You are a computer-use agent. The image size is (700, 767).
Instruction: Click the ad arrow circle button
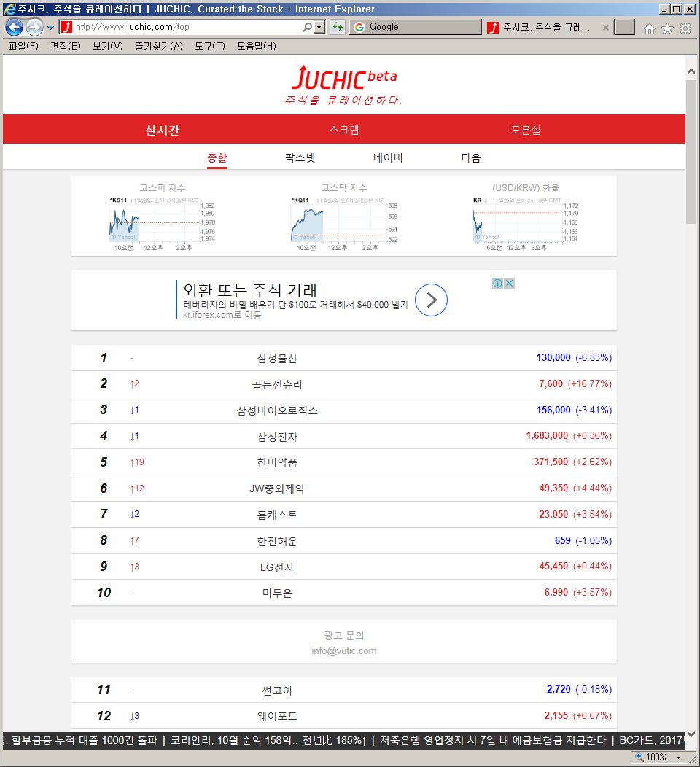click(x=431, y=300)
